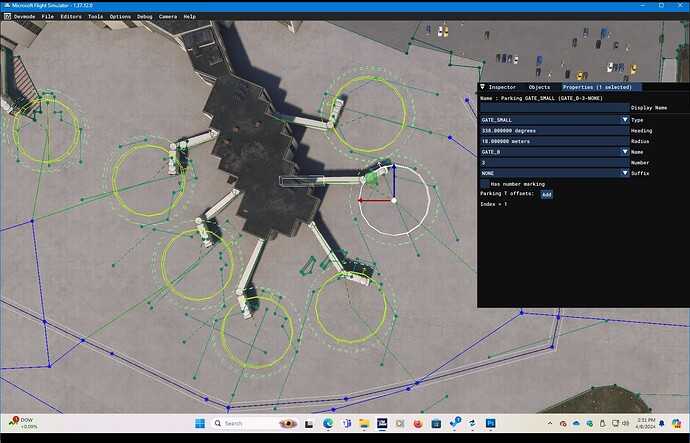Open the Type dropdown showing GATE_SMALL
The height and width of the screenshot is (443, 690).
click(554, 120)
